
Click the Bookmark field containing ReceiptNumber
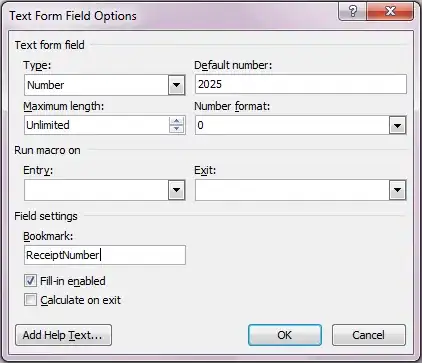point(105,255)
